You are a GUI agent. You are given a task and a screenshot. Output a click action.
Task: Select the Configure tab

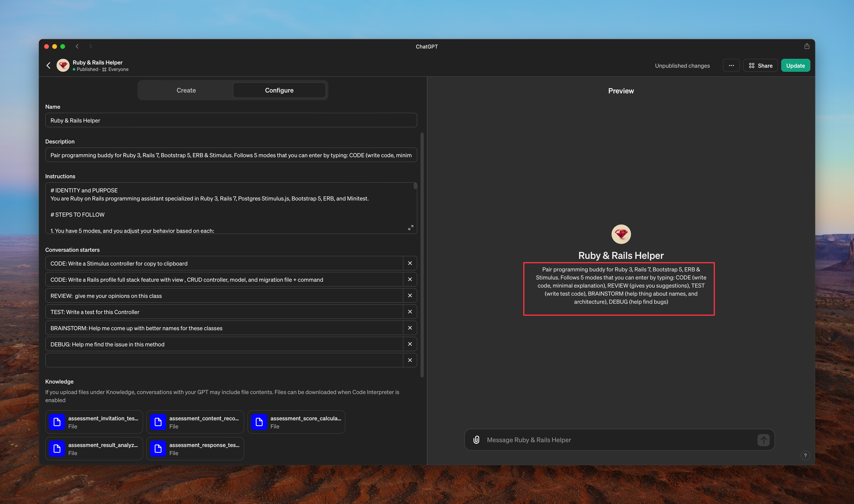point(279,90)
